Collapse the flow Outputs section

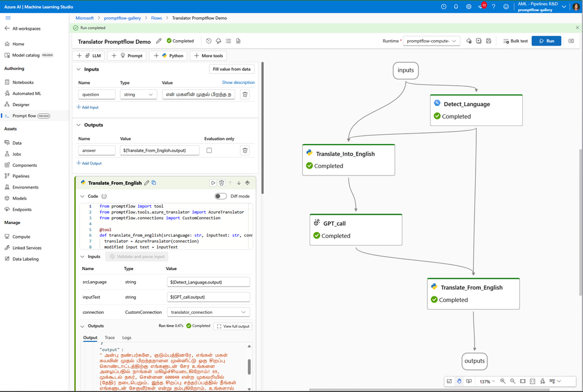tap(78, 125)
